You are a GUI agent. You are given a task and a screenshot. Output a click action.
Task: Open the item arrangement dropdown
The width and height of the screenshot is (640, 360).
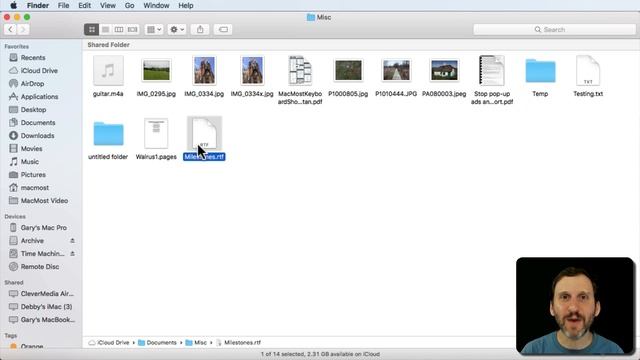tap(154, 29)
